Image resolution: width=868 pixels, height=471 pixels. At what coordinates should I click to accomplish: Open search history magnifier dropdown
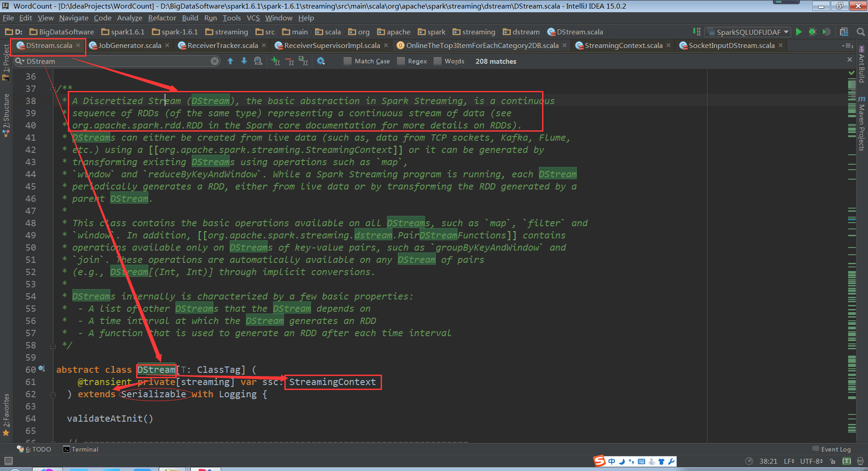coord(19,61)
